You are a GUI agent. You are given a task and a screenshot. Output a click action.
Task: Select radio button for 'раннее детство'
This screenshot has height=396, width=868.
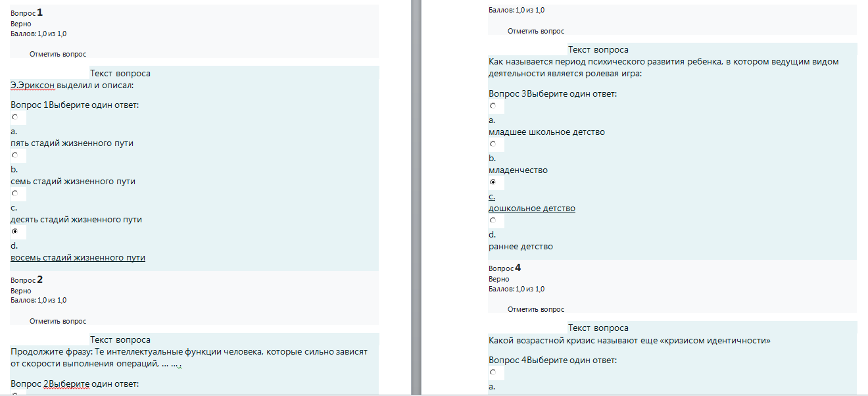coord(493,220)
